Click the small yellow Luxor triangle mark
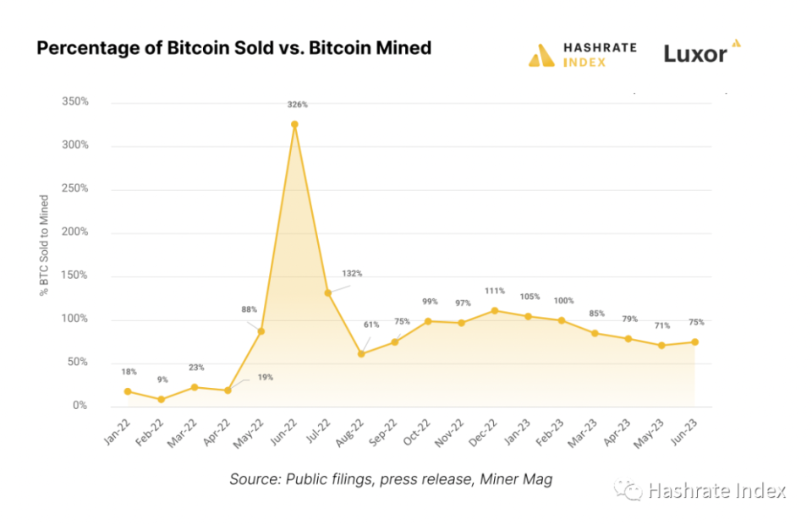Image resolution: width=812 pixels, height=524 pixels. tap(737, 43)
